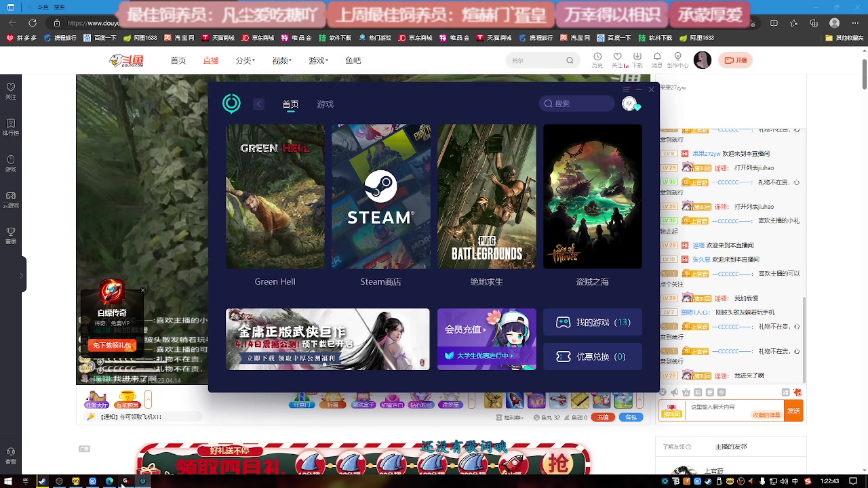Open the Green Hell game cover
The height and width of the screenshot is (488, 868).
(275, 196)
